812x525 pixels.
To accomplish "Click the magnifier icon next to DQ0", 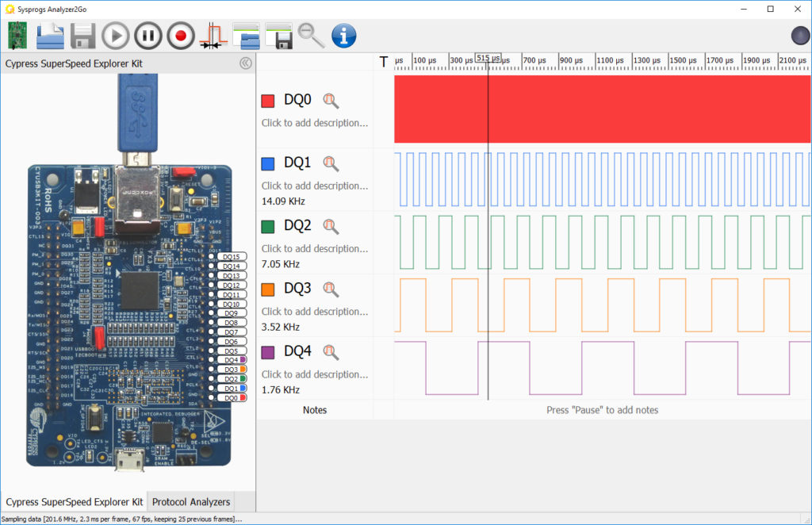I will click(x=331, y=101).
